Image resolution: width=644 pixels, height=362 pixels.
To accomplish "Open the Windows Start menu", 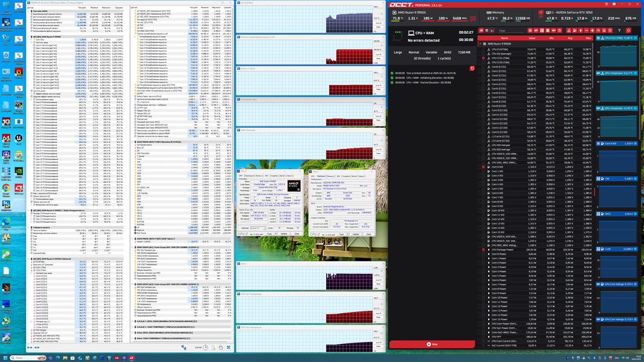I will click(4, 358).
